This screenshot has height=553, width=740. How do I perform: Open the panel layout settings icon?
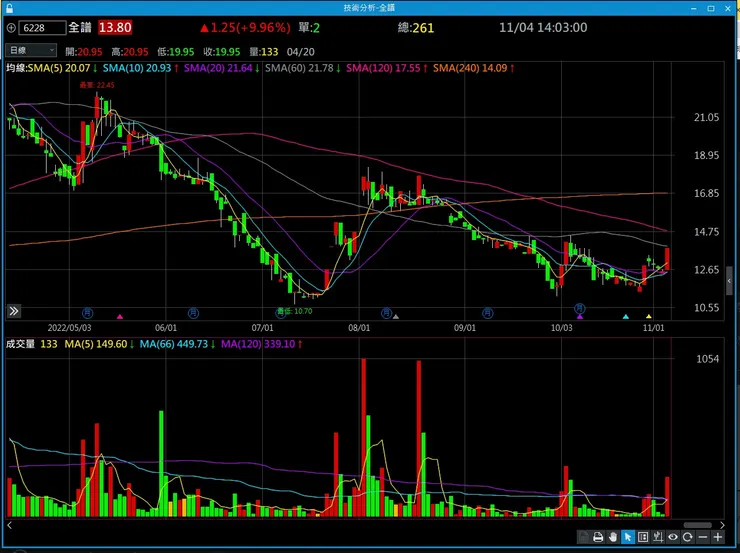643,537
